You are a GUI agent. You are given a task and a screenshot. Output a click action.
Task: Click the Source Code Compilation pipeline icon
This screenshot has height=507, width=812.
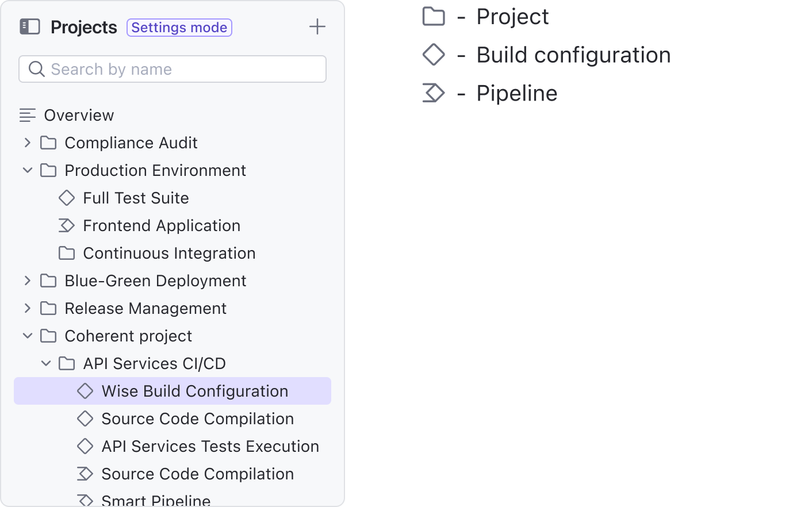tap(85, 474)
